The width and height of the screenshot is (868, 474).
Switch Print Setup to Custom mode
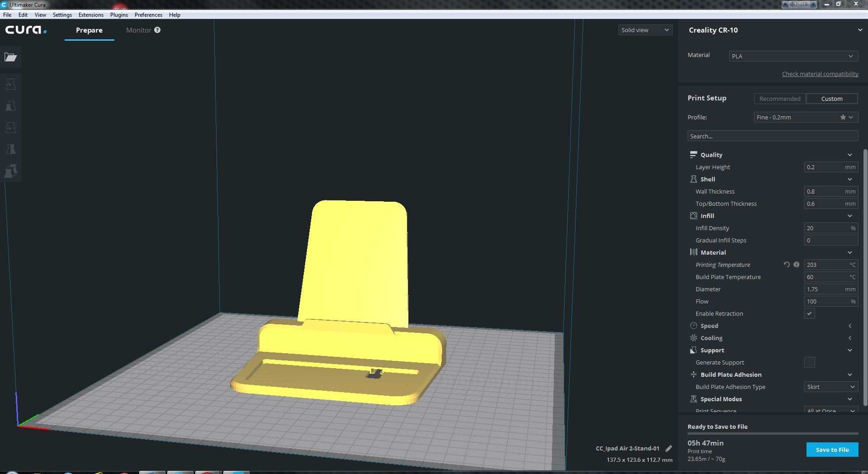tap(832, 99)
